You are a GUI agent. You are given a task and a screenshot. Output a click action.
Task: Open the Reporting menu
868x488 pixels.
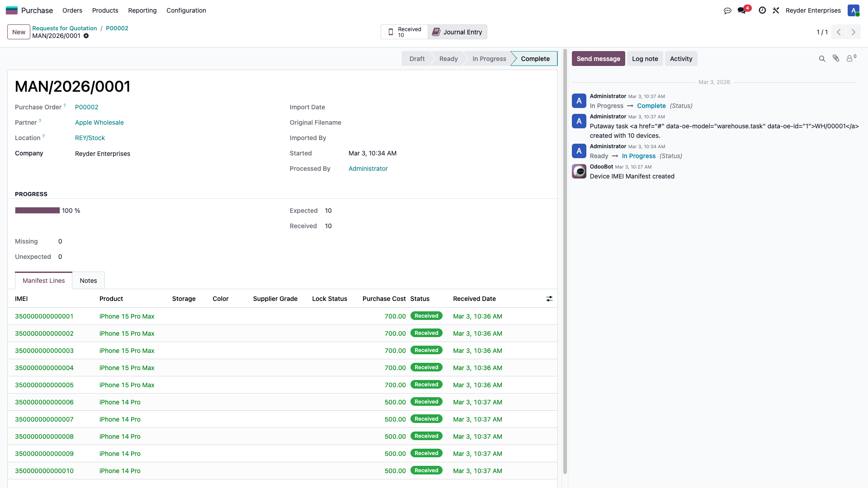tap(142, 10)
